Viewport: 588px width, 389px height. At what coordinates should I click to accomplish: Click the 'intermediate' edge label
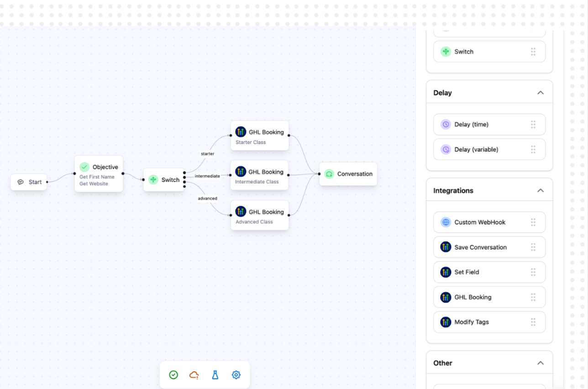pyautogui.click(x=207, y=176)
